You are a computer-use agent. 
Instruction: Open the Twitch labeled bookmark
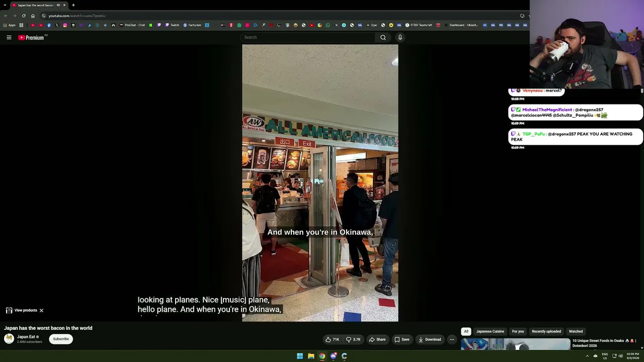tap(172, 25)
